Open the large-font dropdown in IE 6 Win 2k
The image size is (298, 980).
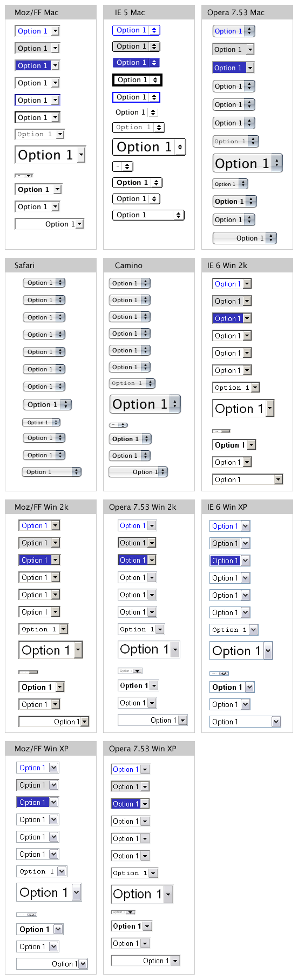click(x=243, y=409)
